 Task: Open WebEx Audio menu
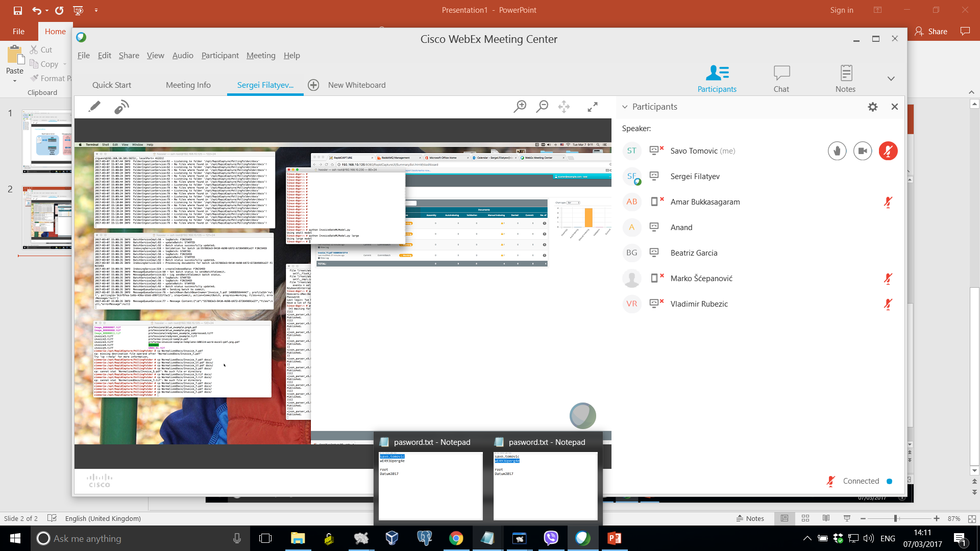tap(183, 56)
